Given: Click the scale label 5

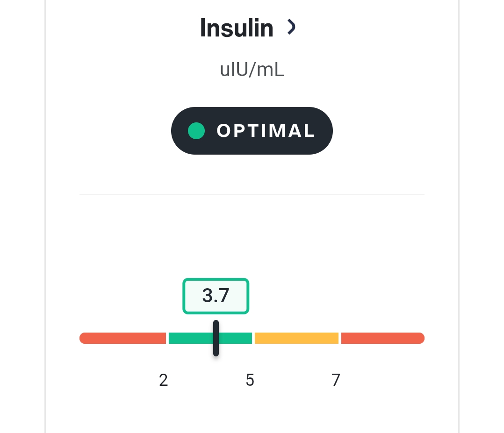Looking at the screenshot, I should (250, 380).
